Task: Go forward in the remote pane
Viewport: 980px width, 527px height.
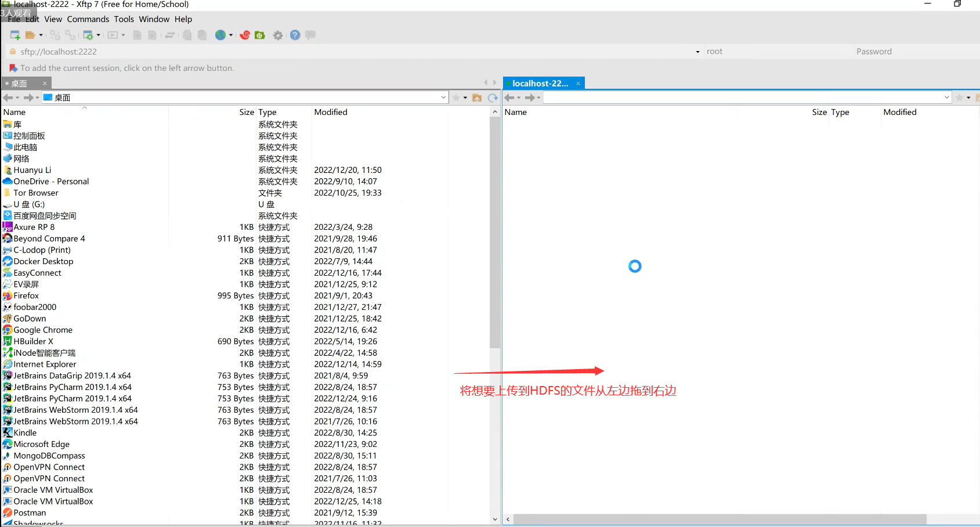Action: point(530,98)
